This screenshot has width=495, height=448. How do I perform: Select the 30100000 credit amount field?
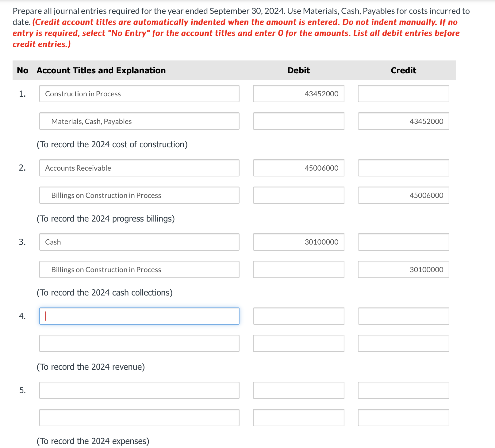point(403,269)
